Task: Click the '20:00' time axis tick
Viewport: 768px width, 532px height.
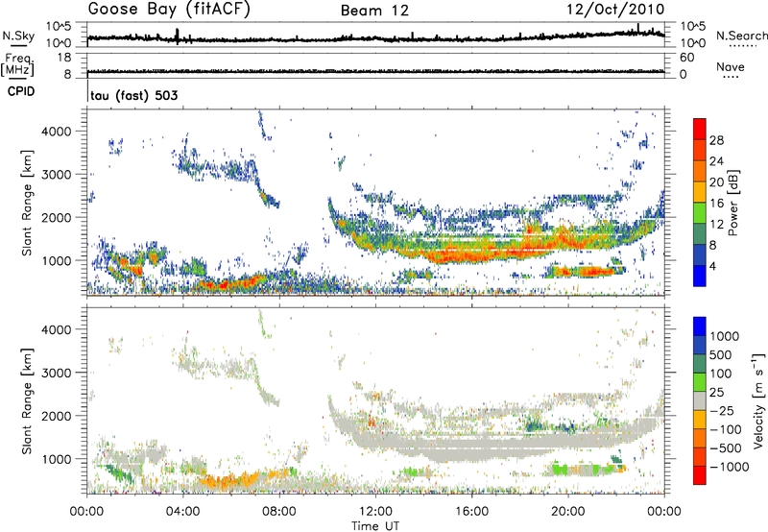Action: pyautogui.click(x=567, y=512)
